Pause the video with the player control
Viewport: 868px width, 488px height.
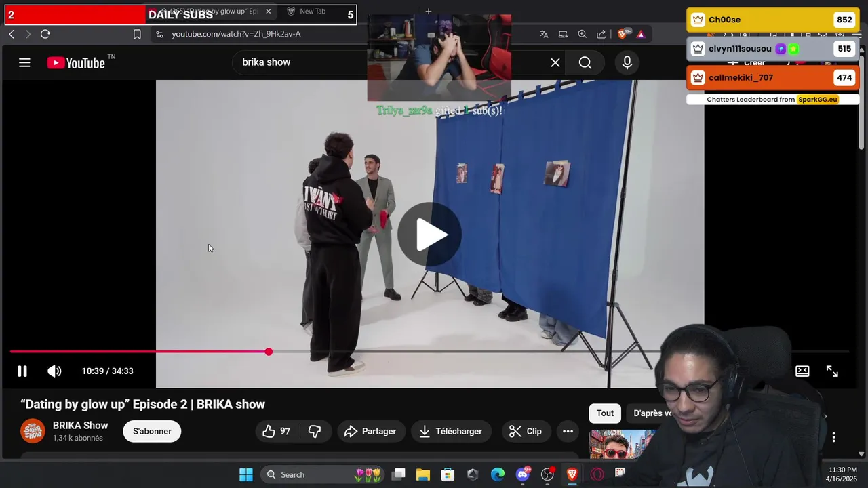click(x=22, y=371)
